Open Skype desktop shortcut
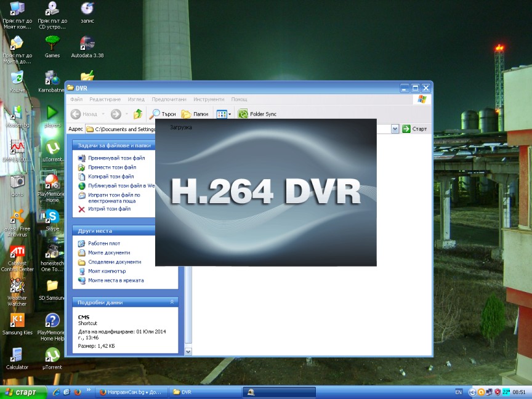 52,217
